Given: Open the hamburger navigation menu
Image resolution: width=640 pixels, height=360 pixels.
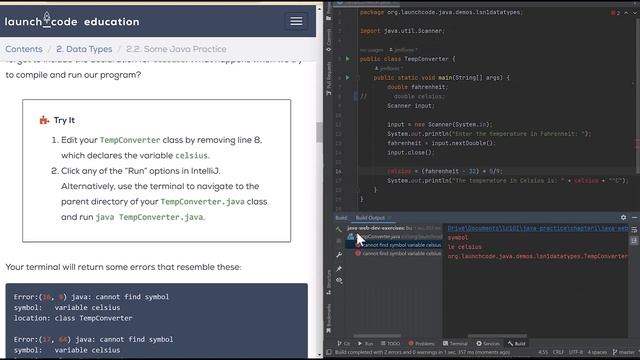Looking at the screenshot, I should click(x=296, y=21).
